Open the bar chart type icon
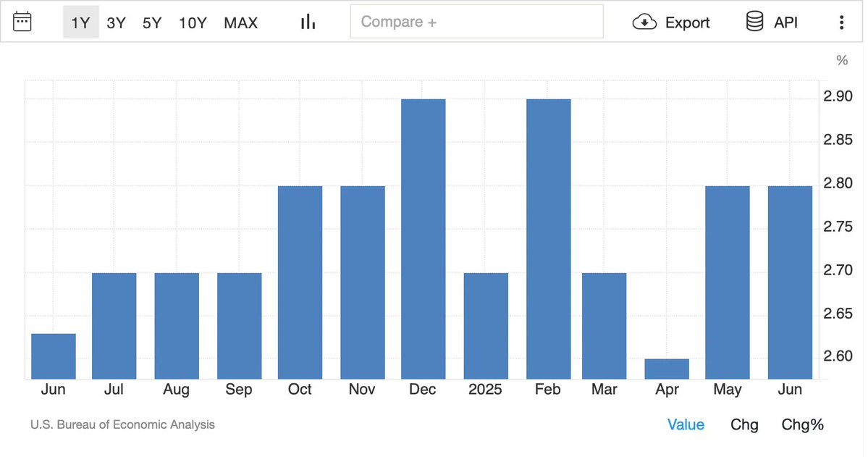Screen dimensions: 868x457 [308, 22]
